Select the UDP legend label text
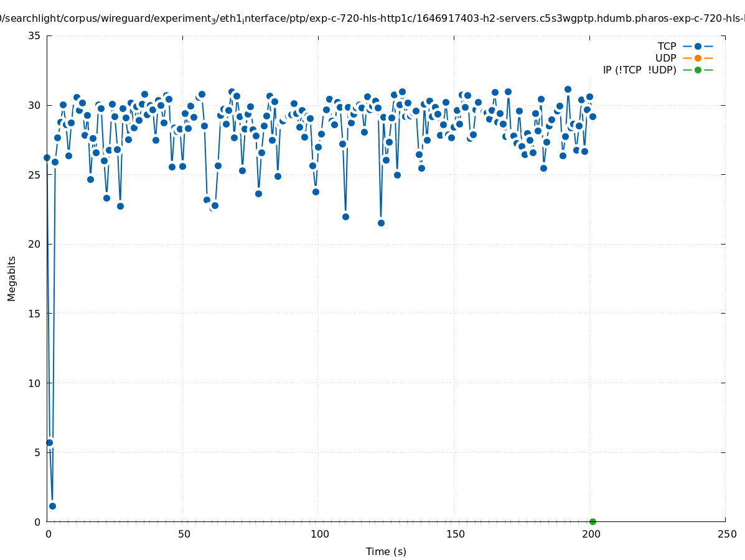The image size is (745, 560). click(665, 58)
